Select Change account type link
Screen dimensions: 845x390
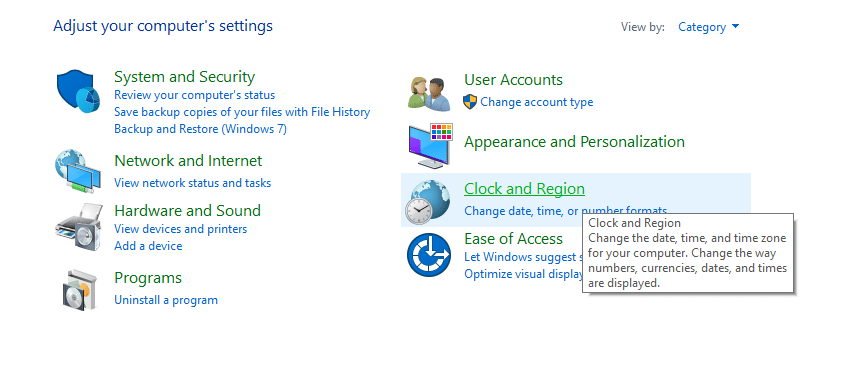pos(537,102)
